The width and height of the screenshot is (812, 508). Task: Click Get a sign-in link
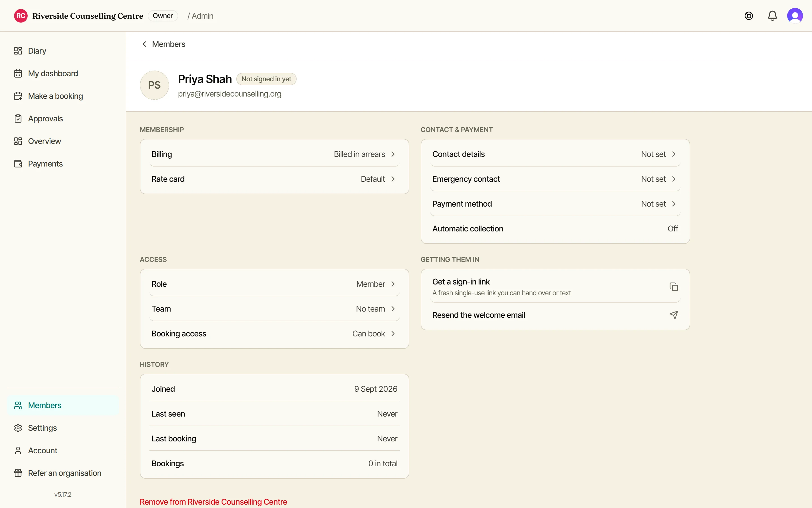[555, 287]
